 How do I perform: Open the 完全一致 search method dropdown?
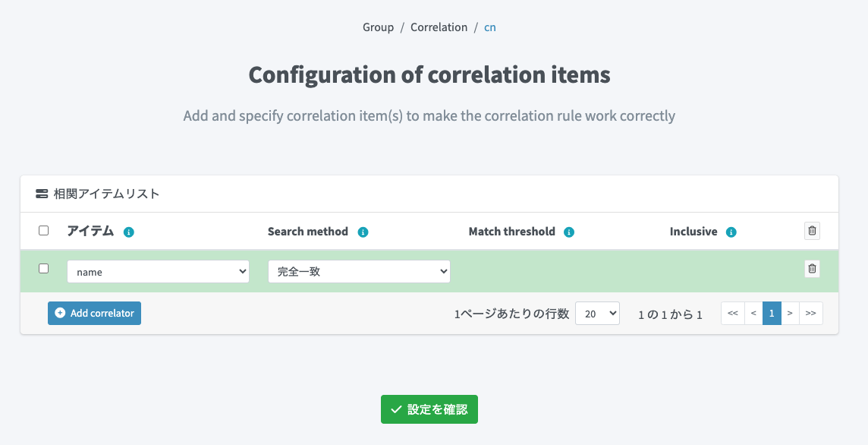[x=359, y=271]
